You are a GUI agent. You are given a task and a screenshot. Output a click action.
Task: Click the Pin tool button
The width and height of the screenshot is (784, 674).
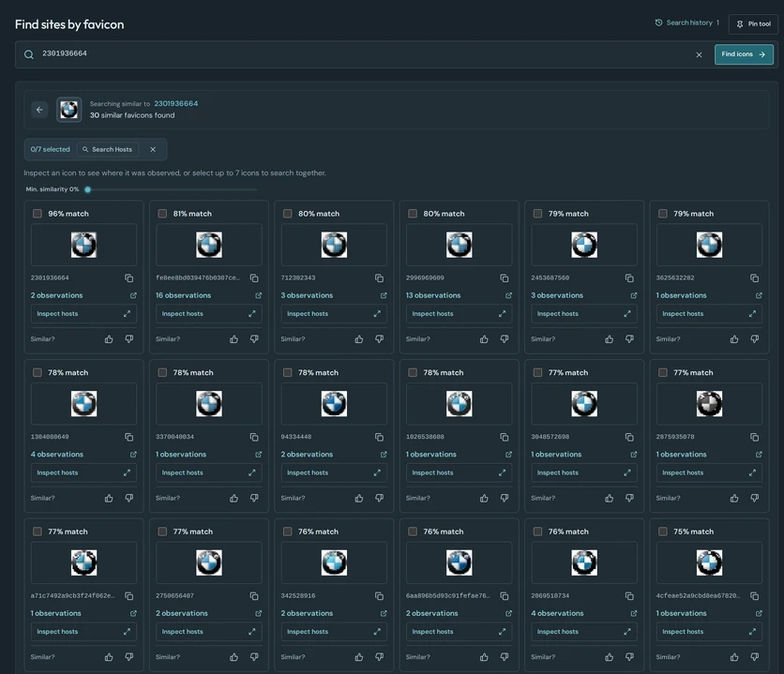click(x=753, y=24)
